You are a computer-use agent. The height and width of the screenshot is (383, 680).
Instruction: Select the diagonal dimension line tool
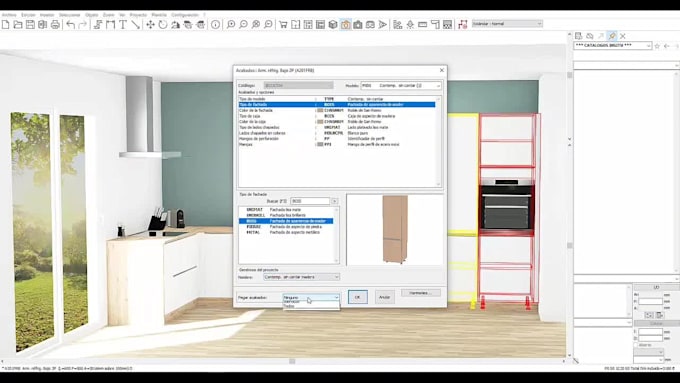(135, 25)
